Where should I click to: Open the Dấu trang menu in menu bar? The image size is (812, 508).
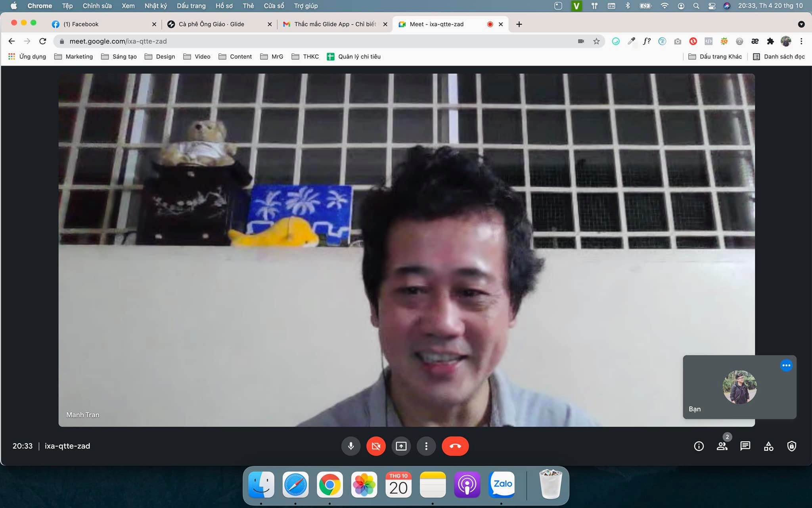[x=191, y=6]
